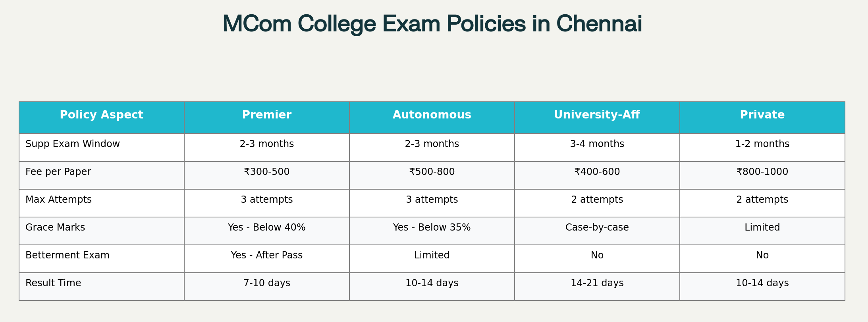868x322 pixels.
Task: Click the '3-4 months' exam window cell
Action: [x=597, y=144]
